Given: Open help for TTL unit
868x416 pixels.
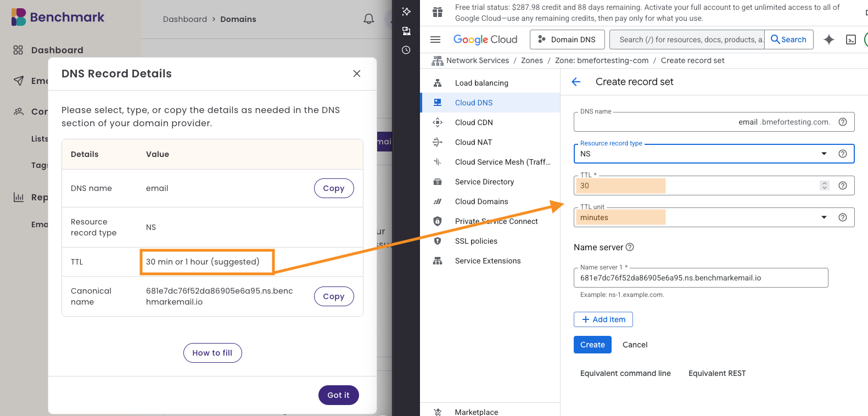Looking at the screenshot, I should pos(843,217).
